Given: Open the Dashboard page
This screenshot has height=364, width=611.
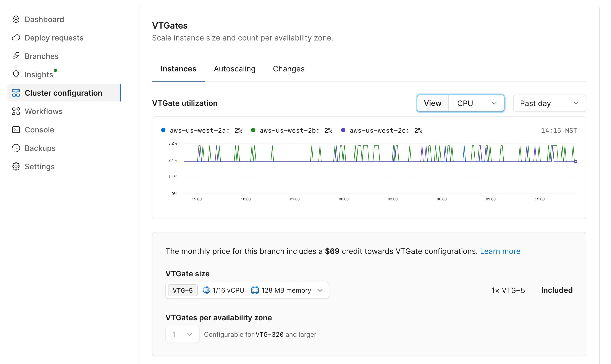Looking at the screenshot, I should pyautogui.click(x=44, y=19).
